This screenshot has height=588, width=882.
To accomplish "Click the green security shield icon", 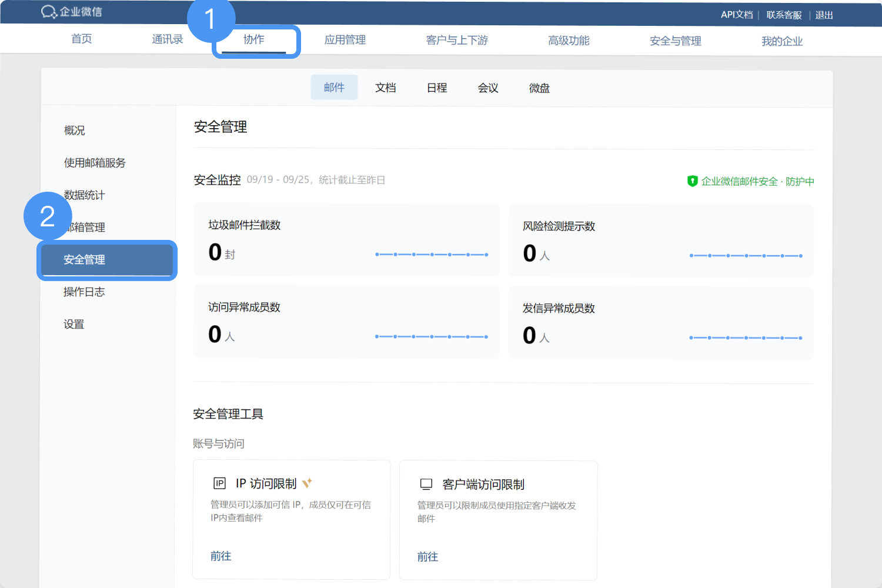I will point(692,181).
